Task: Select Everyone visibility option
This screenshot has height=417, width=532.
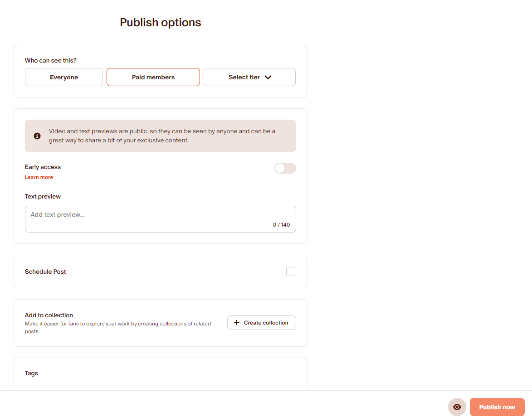Action: (64, 77)
